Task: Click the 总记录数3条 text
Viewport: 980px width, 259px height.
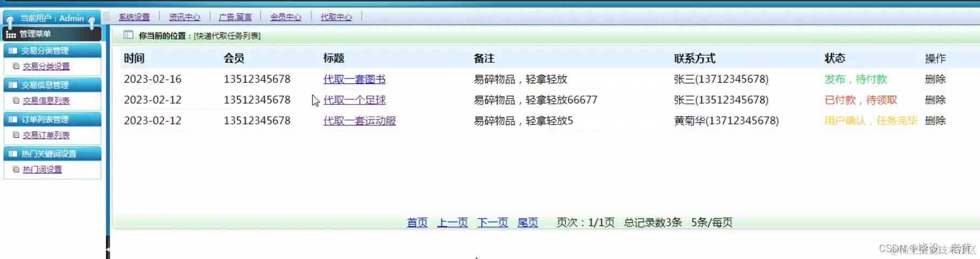Action: (x=653, y=223)
